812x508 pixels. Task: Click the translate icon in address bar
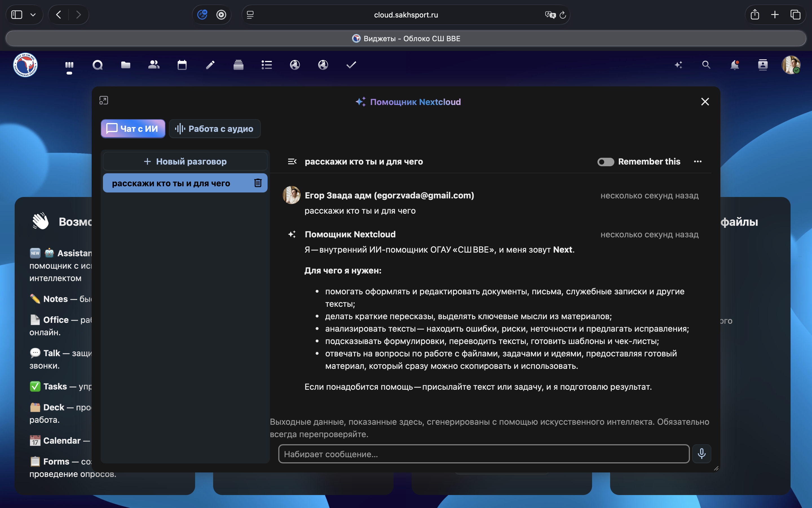tap(550, 15)
